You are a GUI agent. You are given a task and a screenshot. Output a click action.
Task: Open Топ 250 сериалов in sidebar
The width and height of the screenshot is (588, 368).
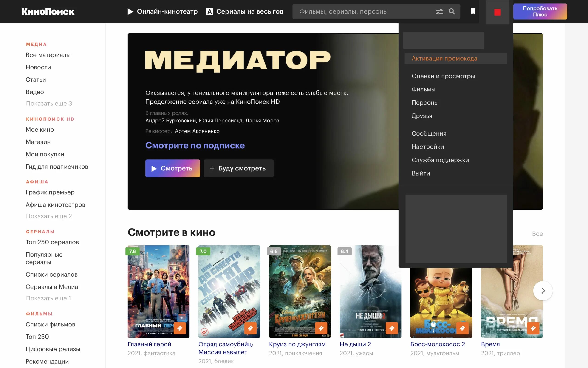(52, 242)
